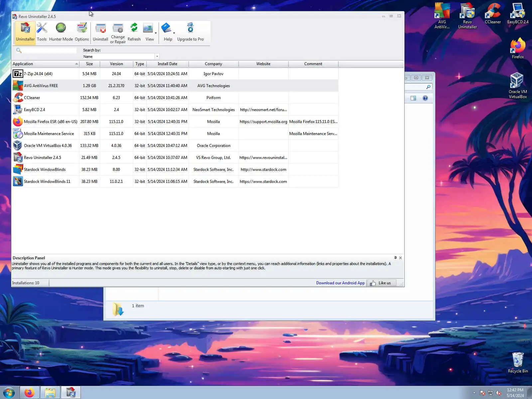Activate Hunter Mode
The image size is (532, 399).
point(61,32)
